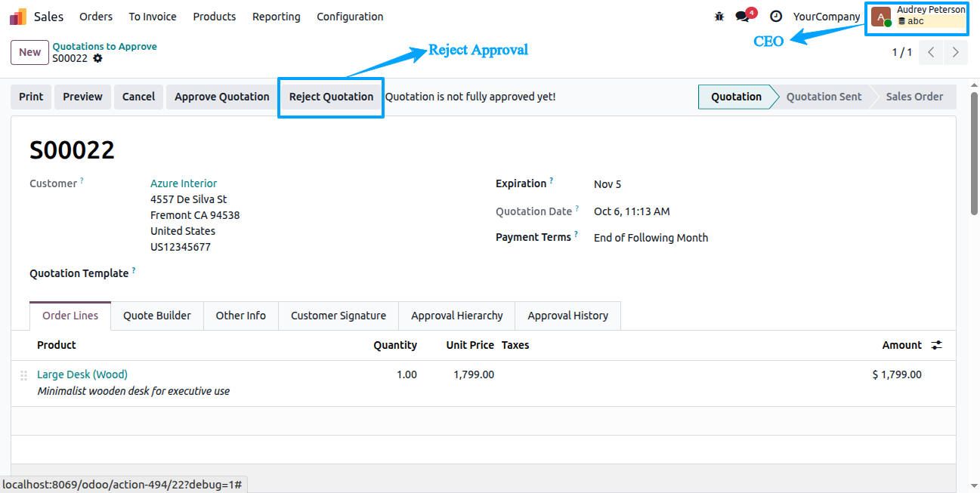
Task: Open the gear actions icon beside S00022
Action: pyautogui.click(x=97, y=58)
